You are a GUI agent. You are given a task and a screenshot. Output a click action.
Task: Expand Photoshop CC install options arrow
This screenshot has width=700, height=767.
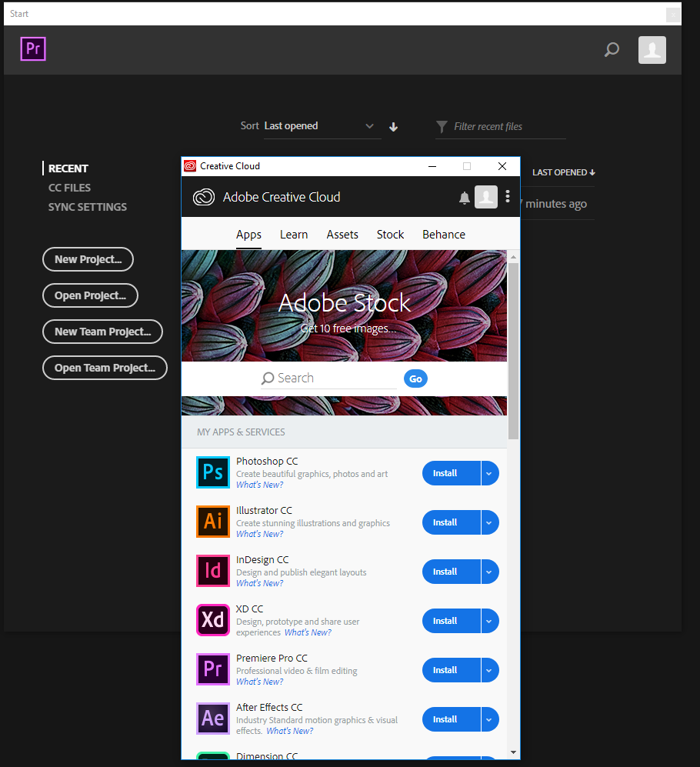point(490,473)
